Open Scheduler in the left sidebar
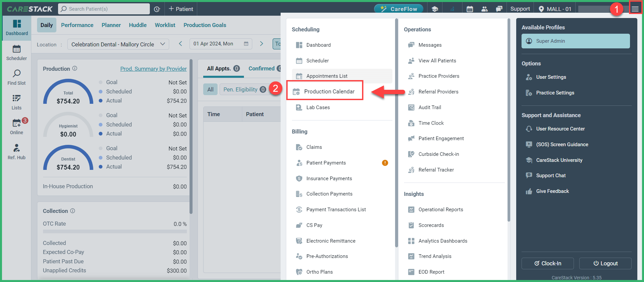 17,53
